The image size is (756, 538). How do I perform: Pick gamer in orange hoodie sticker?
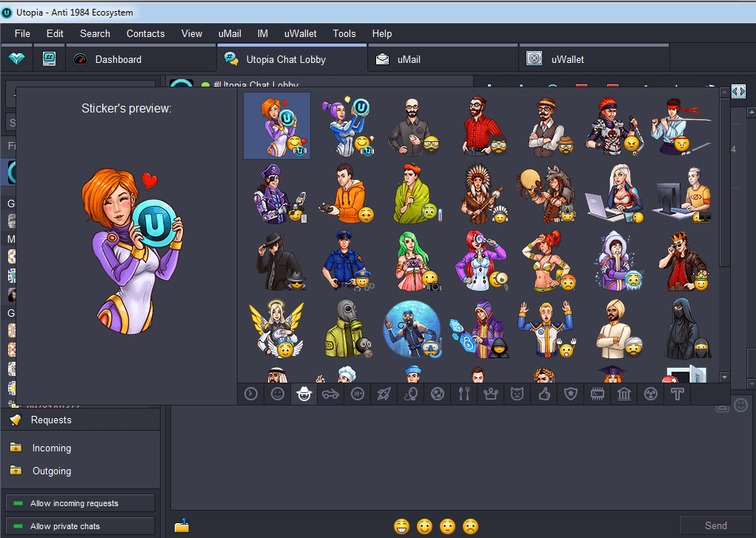pos(347,194)
